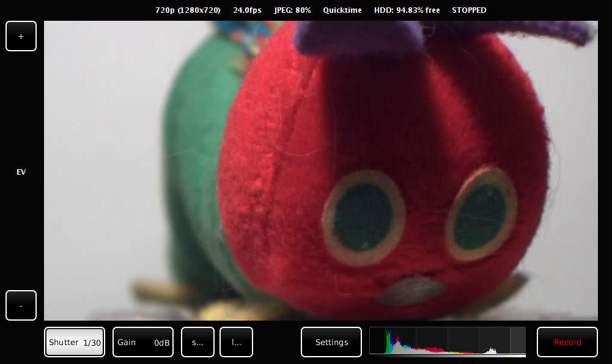
Task: Click the STOPPED status text
Action: (469, 10)
